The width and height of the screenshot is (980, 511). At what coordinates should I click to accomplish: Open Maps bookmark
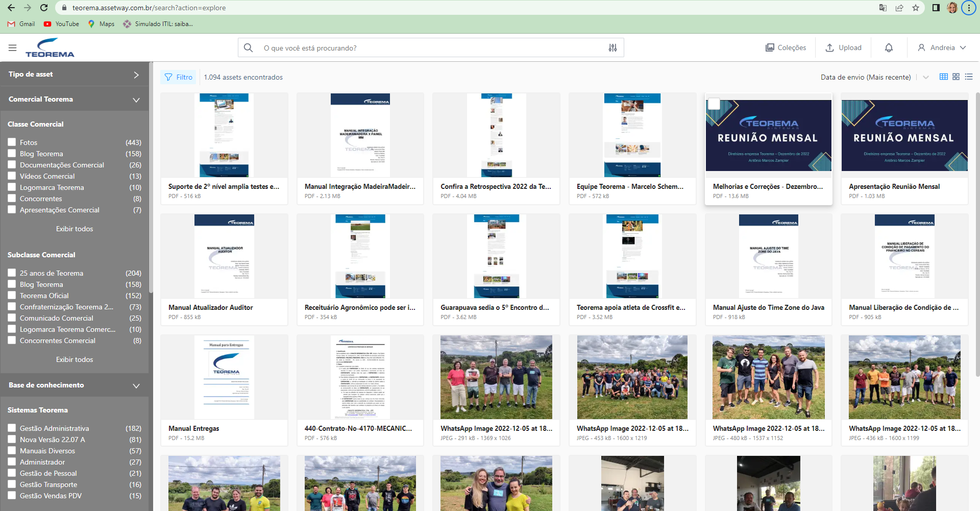(101, 24)
